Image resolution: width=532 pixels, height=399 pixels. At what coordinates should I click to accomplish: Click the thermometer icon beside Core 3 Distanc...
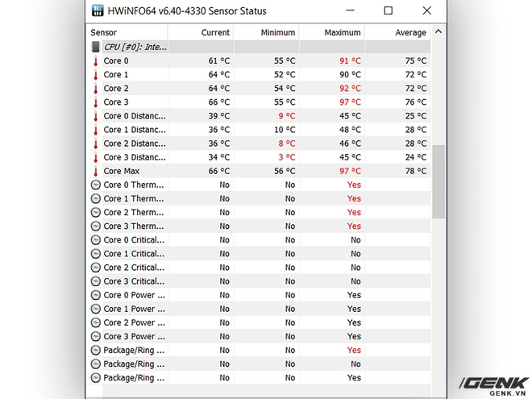[96, 157]
